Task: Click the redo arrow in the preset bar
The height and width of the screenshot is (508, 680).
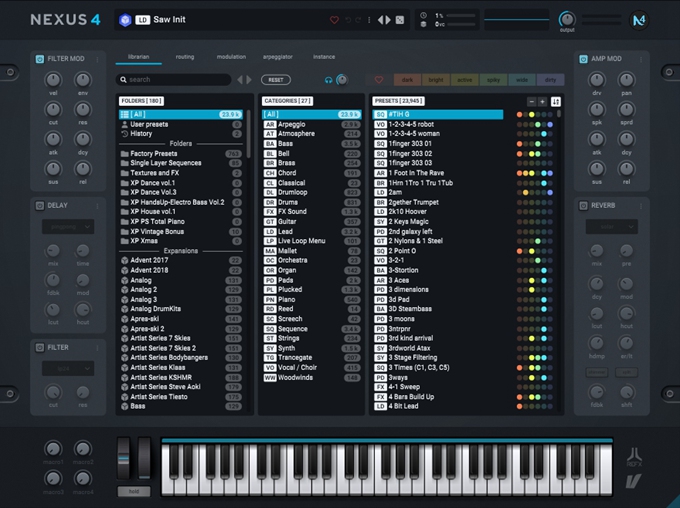Action: [358, 20]
